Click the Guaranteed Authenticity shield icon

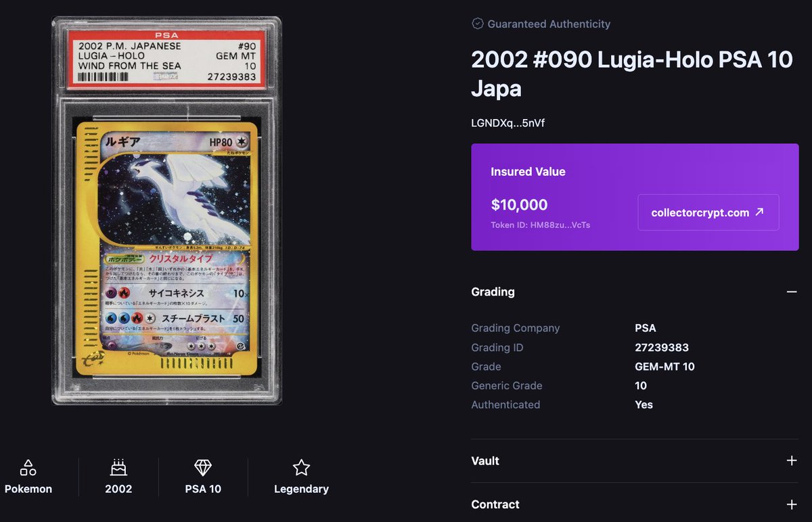[478, 24]
